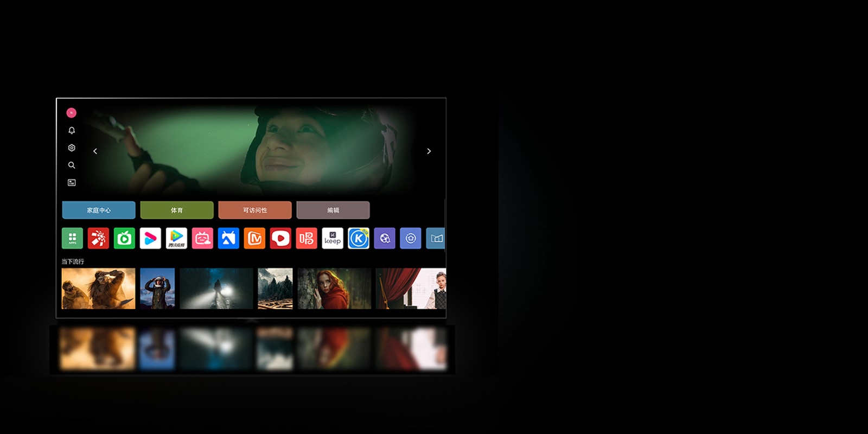Screen dimensions: 868x434
Task: Open settings gear in sidebar
Action: pos(72,148)
